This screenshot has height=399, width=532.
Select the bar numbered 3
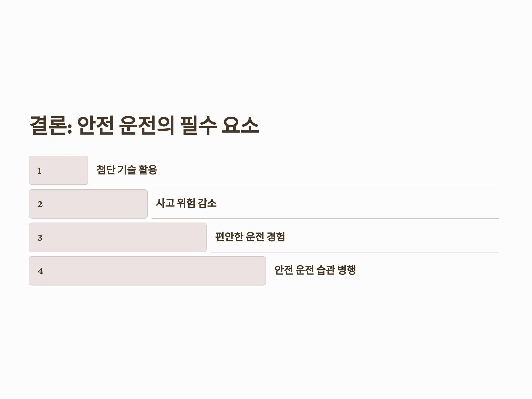pyautogui.click(x=118, y=237)
